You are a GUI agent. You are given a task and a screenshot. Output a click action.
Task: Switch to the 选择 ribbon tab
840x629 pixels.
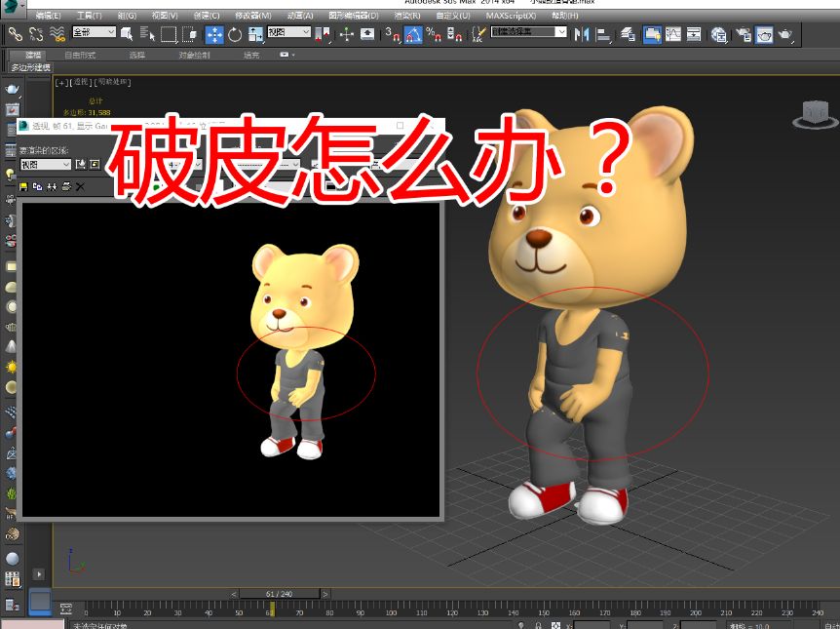137,55
